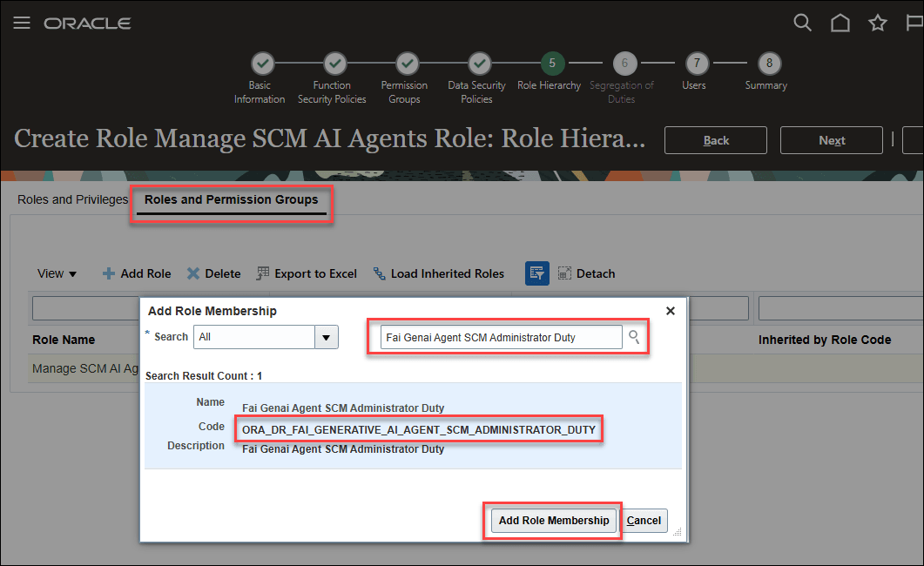
Task: Open the Favorites star icon
Action: pyautogui.click(x=878, y=23)
